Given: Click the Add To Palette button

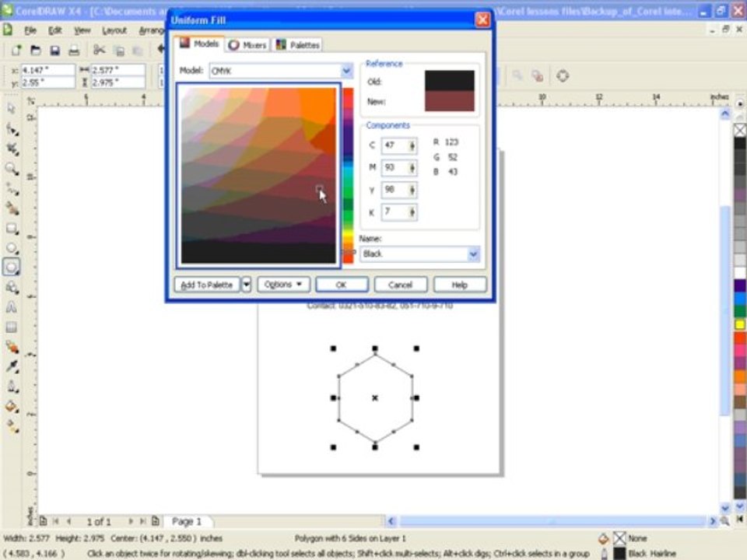Looking at the screenshot, I should point(207,285).
